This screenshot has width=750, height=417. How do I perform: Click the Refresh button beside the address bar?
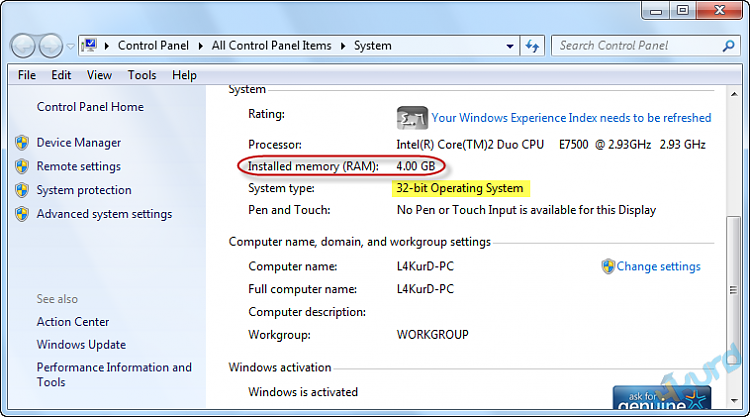(x=532, y=46)
